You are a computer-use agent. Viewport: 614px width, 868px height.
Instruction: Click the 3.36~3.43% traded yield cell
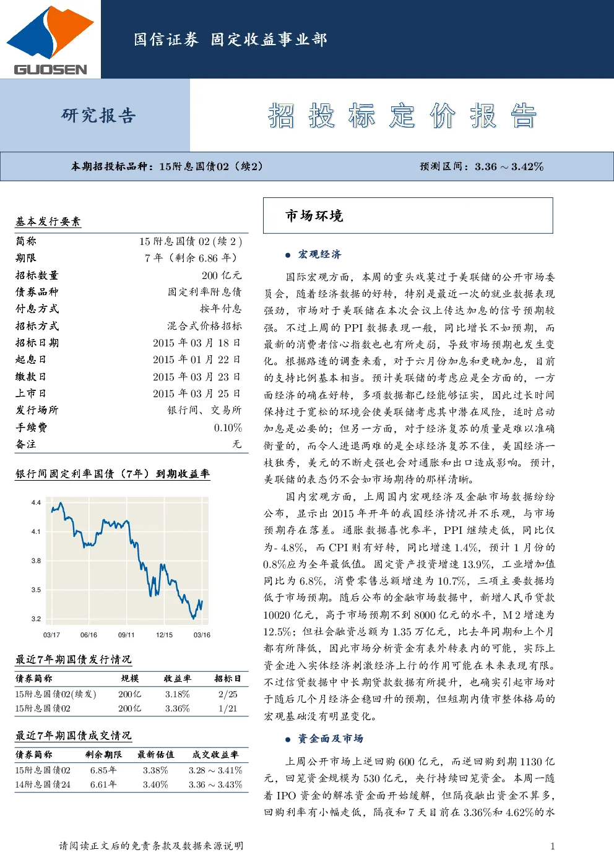tap(215, 784)
